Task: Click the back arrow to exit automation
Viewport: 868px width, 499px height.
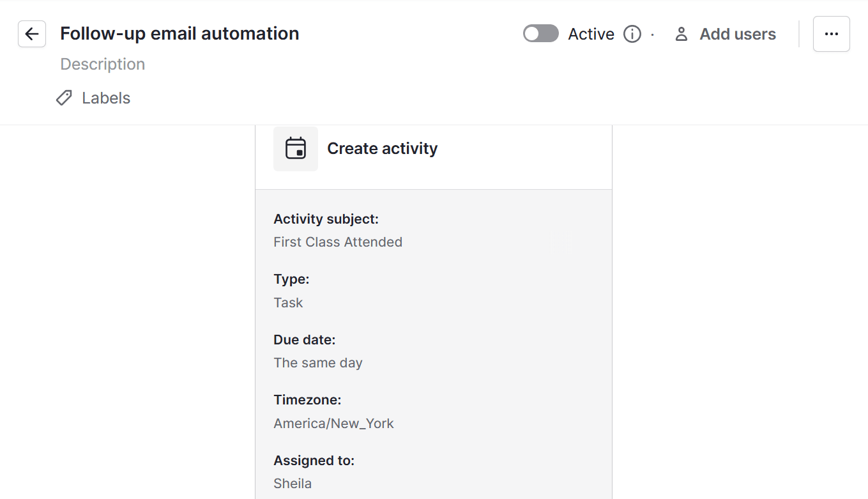Action: coord(31,34)
